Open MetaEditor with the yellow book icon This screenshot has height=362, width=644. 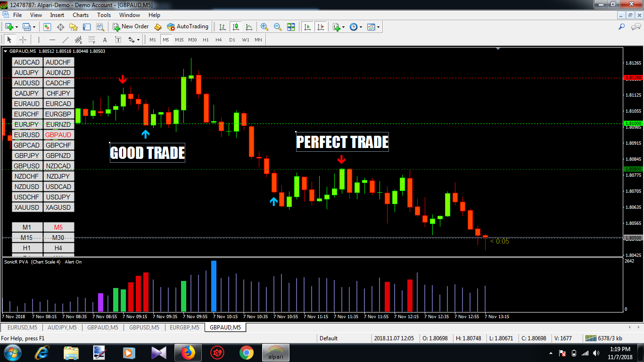[158, 27]
